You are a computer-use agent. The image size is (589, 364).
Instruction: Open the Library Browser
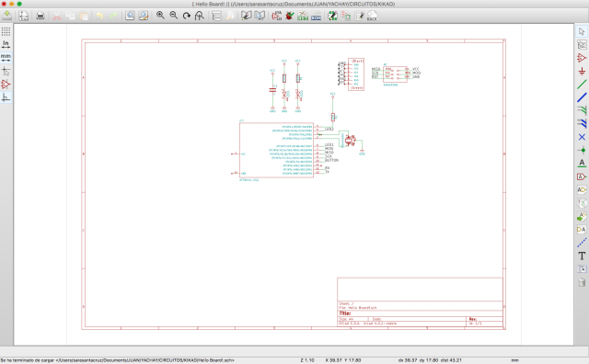pyautogui.click(x=260, y=16)
